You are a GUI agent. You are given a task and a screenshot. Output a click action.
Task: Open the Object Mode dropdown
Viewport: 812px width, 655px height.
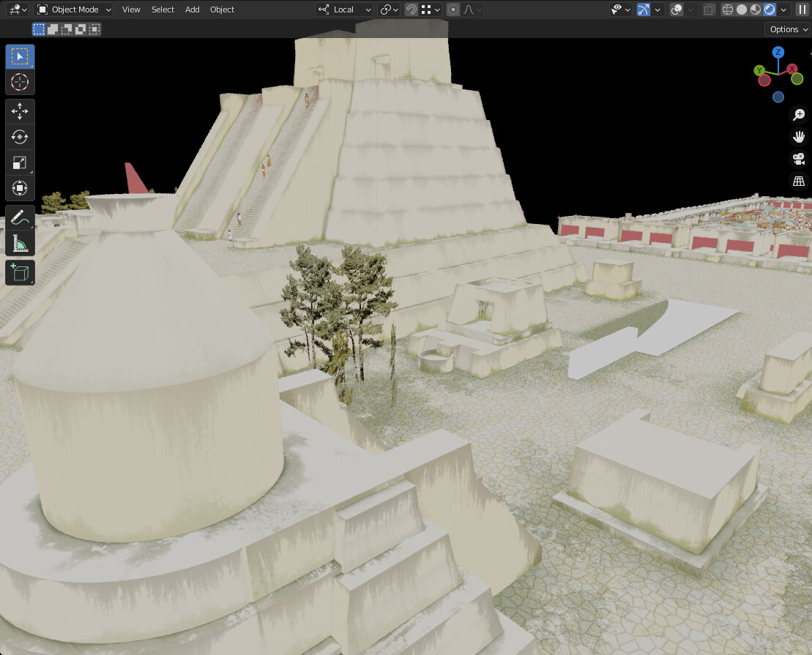click(x=75, y=10)
